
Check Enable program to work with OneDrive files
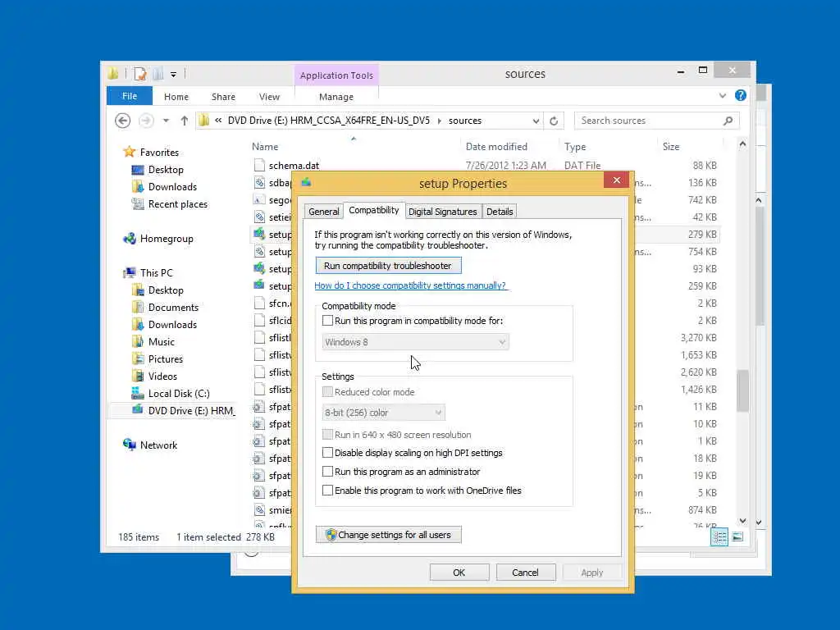pyautogui.click(x=327, y=491)
